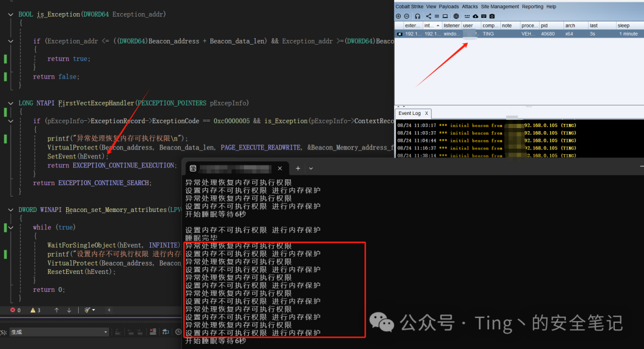Screen dimensions: 644x349
Task: Open the Payloads menu
Action: pyautogui.click(x=448, y=7)
